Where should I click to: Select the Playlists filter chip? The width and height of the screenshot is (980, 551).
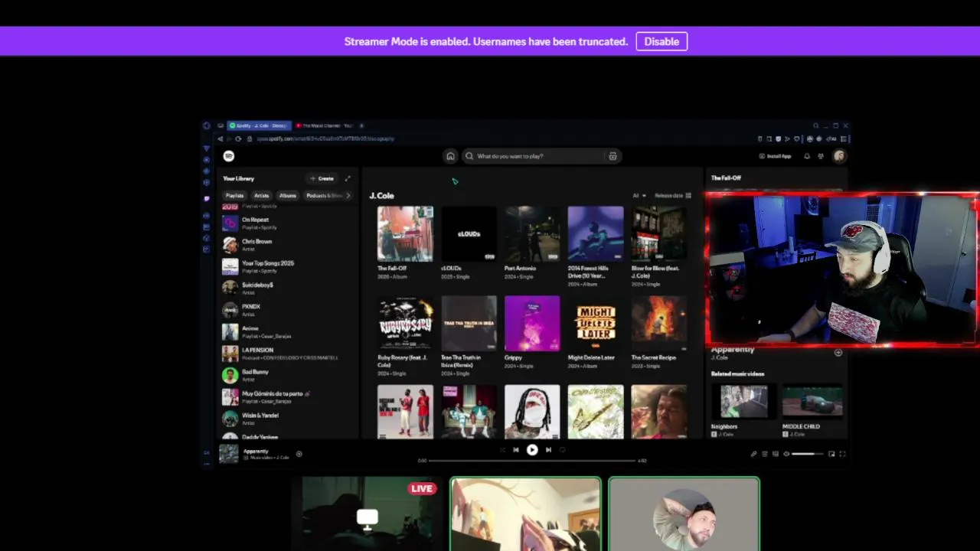[x=234, y=195]
